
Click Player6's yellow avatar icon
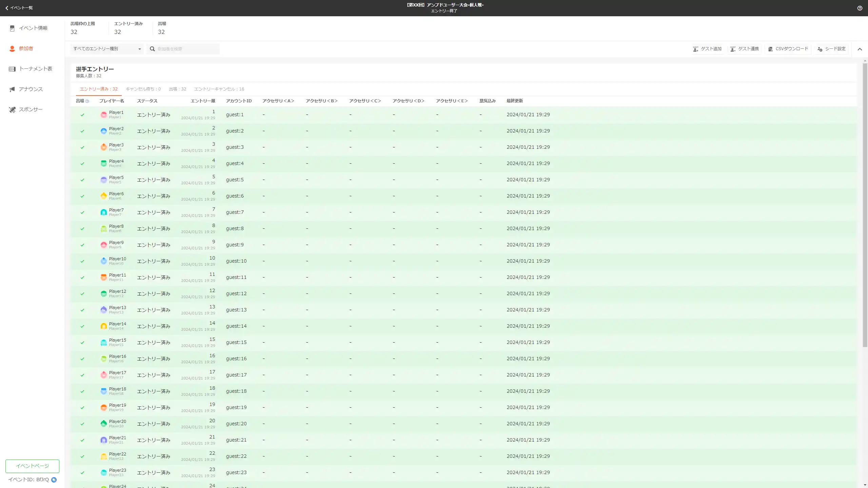[x=104, y=196]
